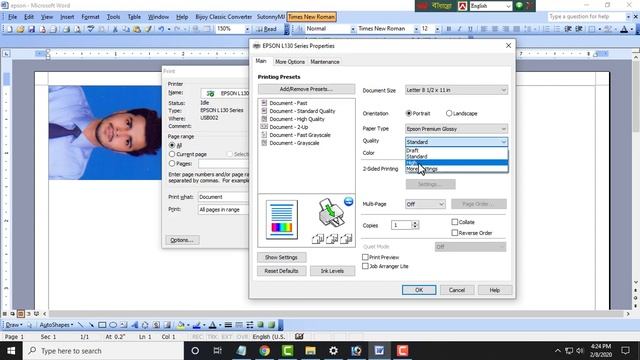This screenshot has width=640, height=360.
Task: Check Job Arranger Lite option
Action: click(x=365, y=266)
